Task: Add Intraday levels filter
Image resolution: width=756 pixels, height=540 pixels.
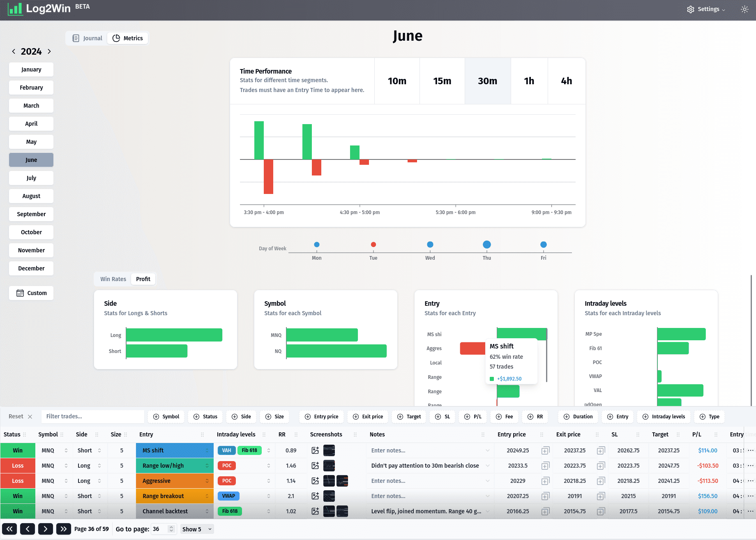Action: (x=664, y=417)
